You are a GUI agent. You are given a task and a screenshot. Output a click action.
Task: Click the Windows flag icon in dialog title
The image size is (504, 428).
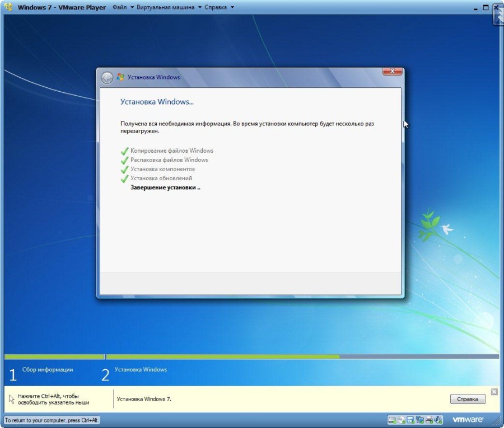pos(120,77)
